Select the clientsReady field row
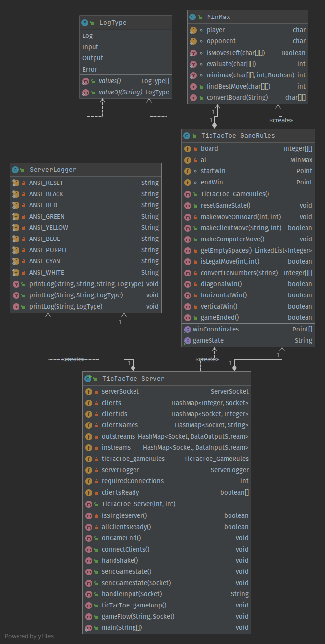The image size is (325, 644). [120, 492]
